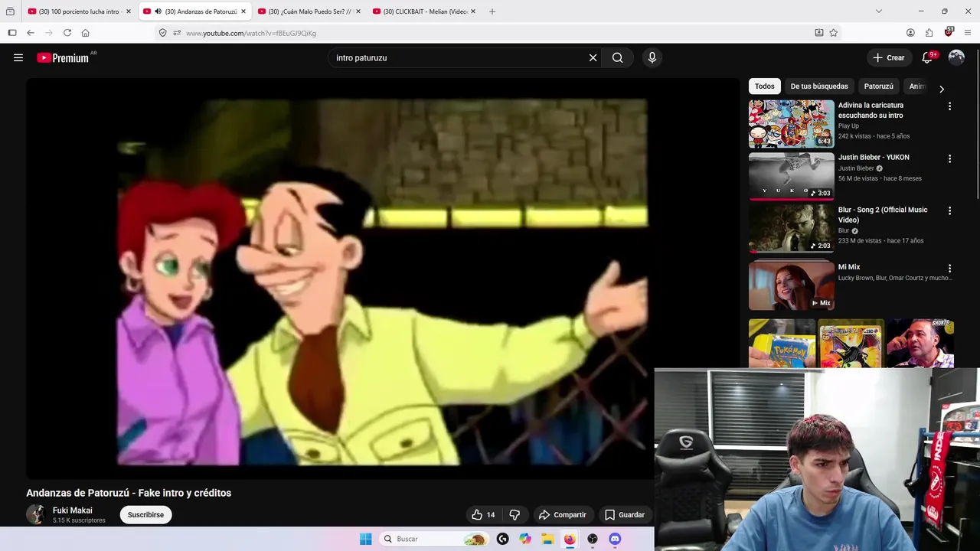
Task: Click the video title Andanzas de Patoruzú
Action: point(129,493)
